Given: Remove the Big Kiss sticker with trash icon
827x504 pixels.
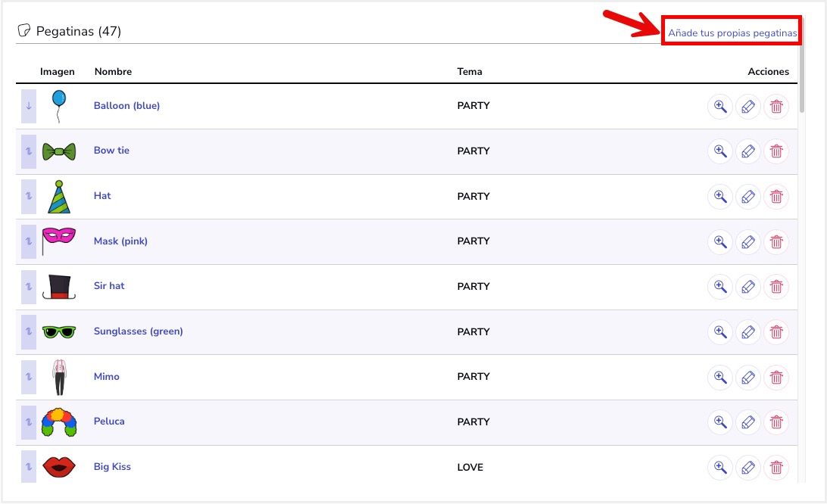Looking at the screenshot, I should tap(776, 468).
